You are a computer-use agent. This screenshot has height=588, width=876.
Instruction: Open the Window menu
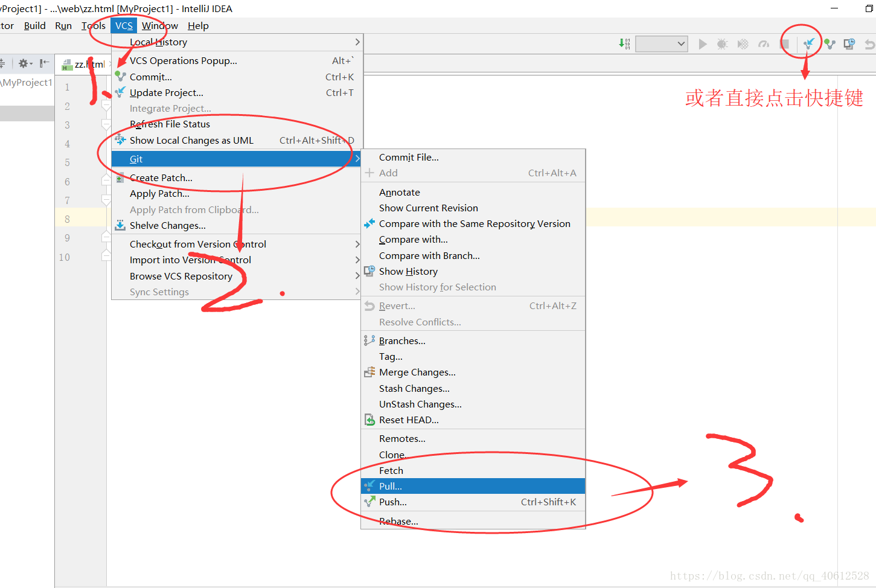tap(160, 25)
